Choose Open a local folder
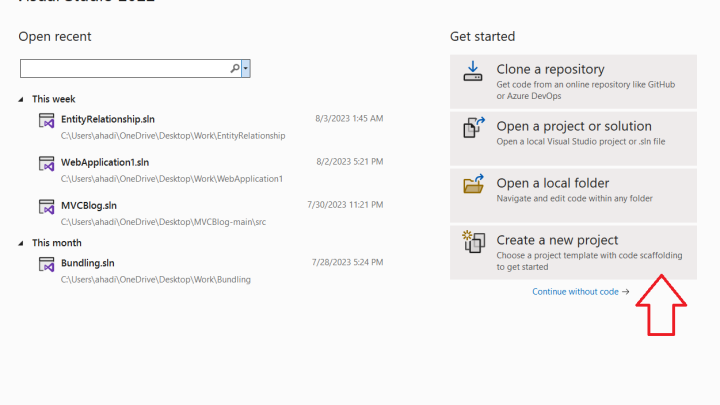Screen dimensions: 720x405 pos(573,196)
